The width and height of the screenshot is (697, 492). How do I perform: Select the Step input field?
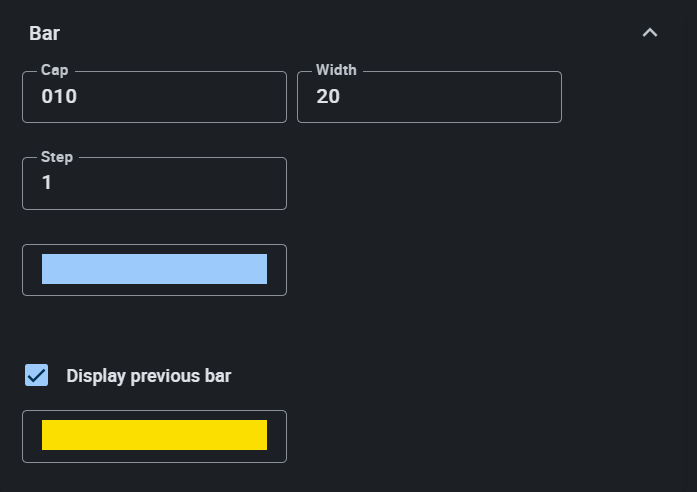(154, 184)
